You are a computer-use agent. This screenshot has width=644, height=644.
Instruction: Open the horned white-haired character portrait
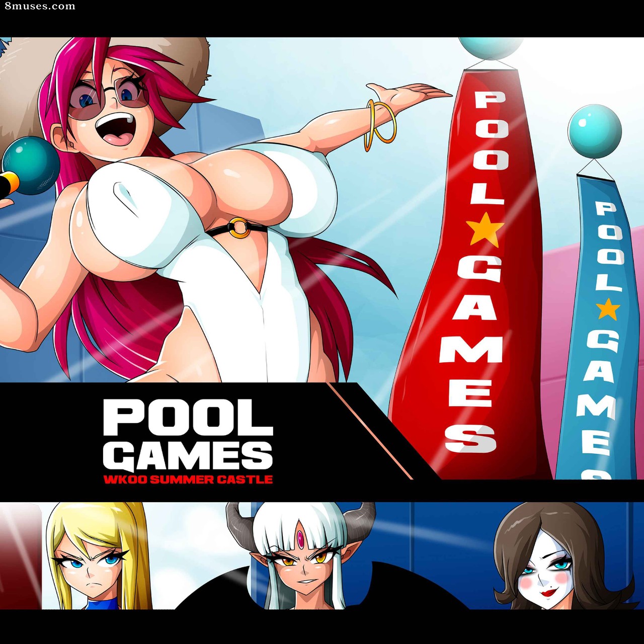[x=301, y=555]
